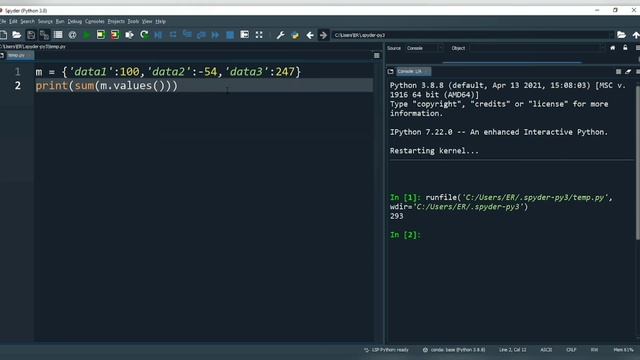This screenshot has width=640, height=360.
Task: Start debugging the file
Action: coord(158,35)
